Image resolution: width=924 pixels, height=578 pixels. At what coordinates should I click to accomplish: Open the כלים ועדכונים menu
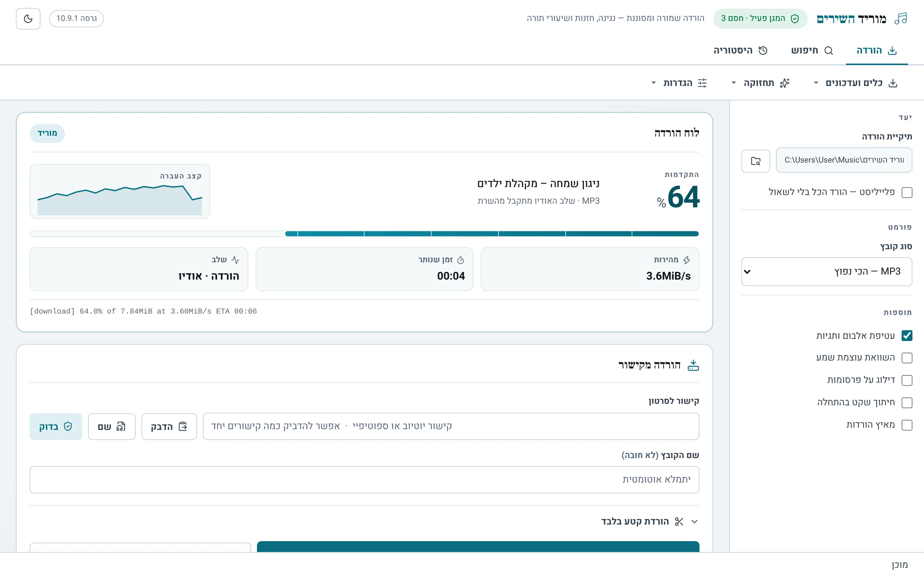[x=855, y=83]
